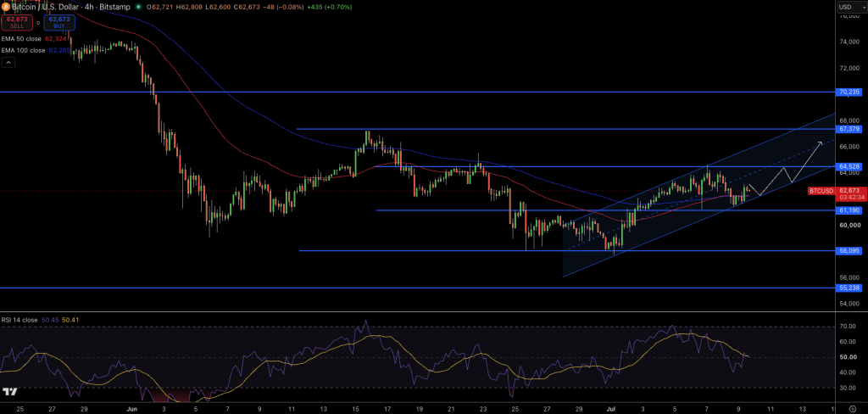
Task: Click the 50.00 RSI axis label
Action: pyautogui.click(x=848, y=357)
